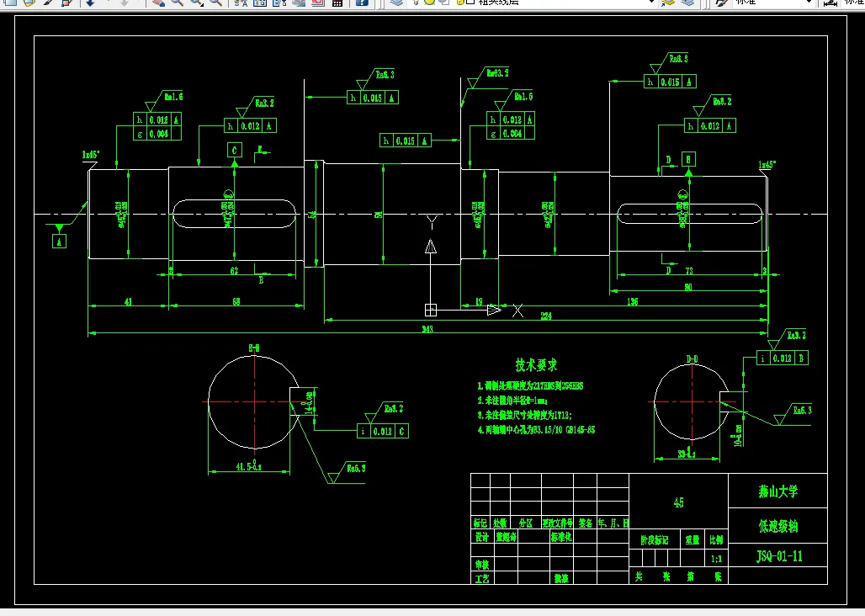This screenshot has height=616, width=865.
Task: Select the 低速级轴 part name text
Action: coord(777,526)
